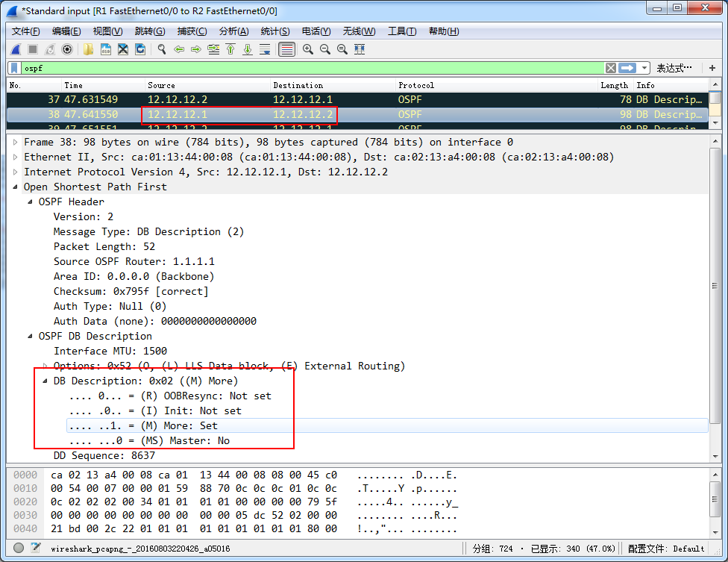
Task: Open the 工具(T) menu
Action: pos(402,31)
